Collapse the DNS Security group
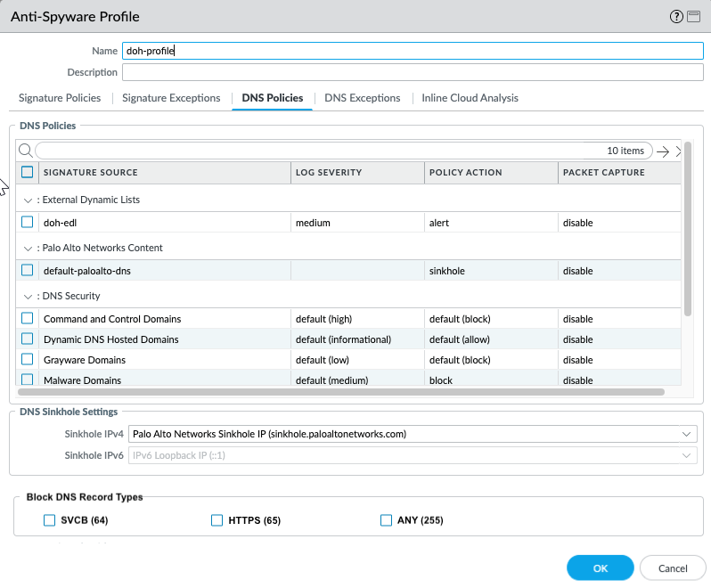 [x=28, y=297]
